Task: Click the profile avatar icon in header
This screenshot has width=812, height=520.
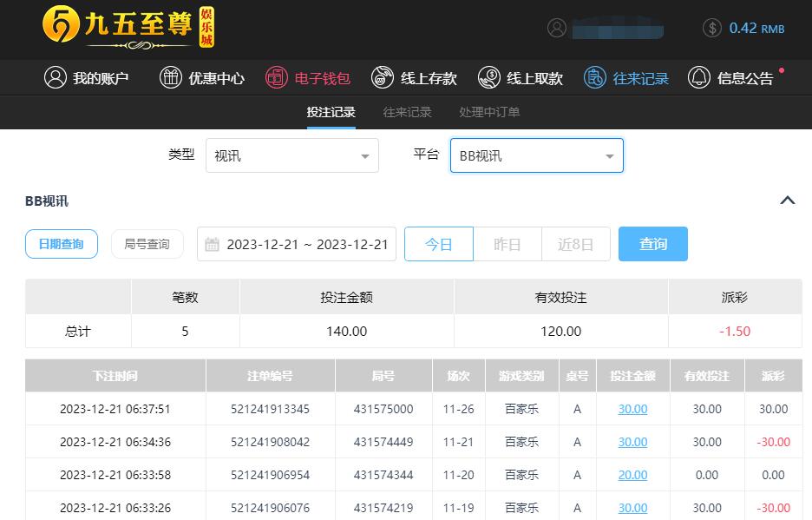Action: point(557,28)
